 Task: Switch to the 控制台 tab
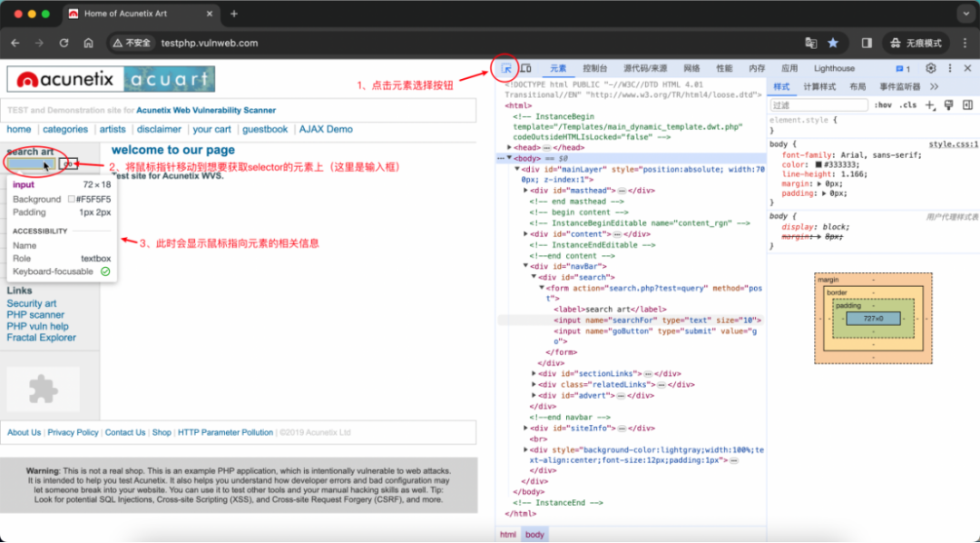(x=594, y=68)
